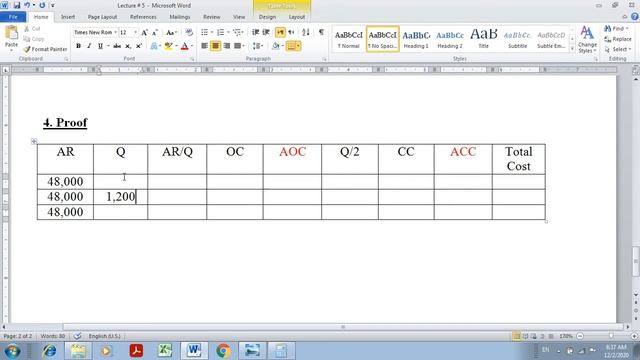Apply the Heading 2 style
The width and height of the screenshot is (640, 360).
[450, 39]
